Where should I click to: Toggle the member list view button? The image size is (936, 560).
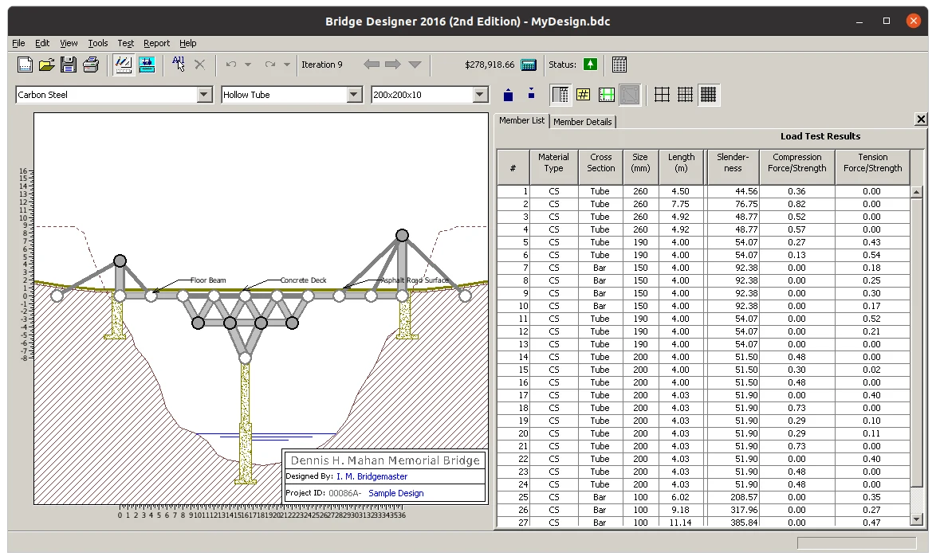point(560,94)
